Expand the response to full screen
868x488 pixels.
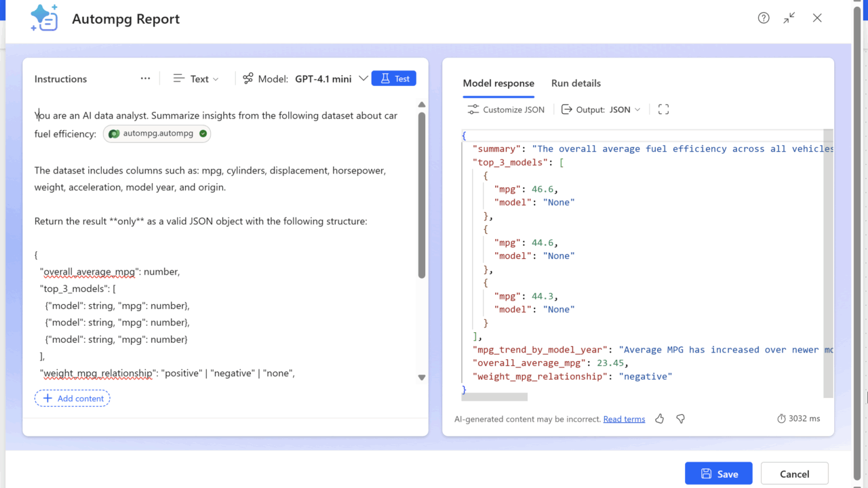pyautogui.click(x=663, y=109)
